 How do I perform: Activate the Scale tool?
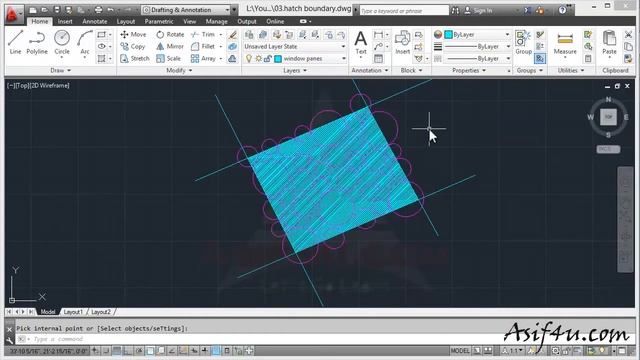(x=168, y=58)
